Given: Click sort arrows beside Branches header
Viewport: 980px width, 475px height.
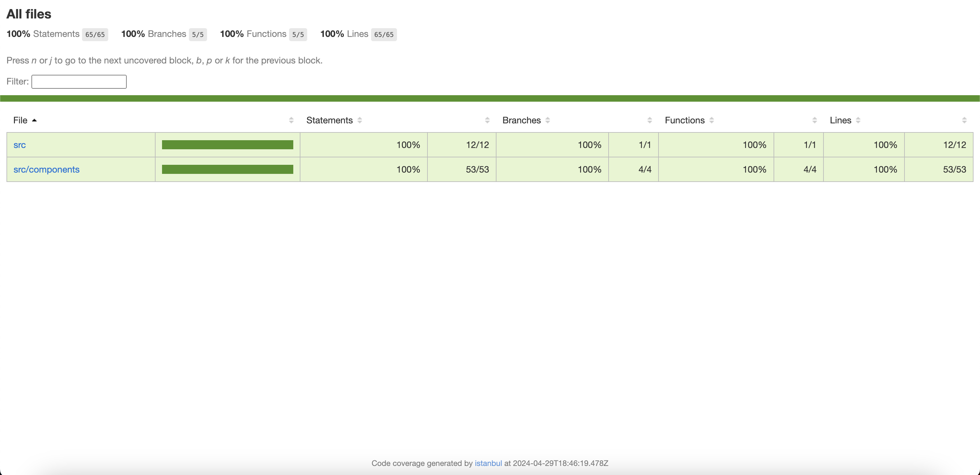Looking at the screenshot, I should tap(547, 120).
